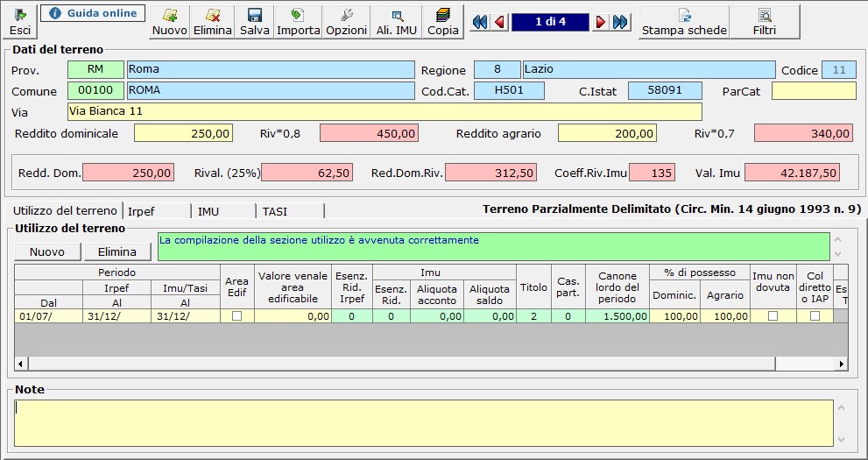Switch to the IMU tab

pos(222,211)
